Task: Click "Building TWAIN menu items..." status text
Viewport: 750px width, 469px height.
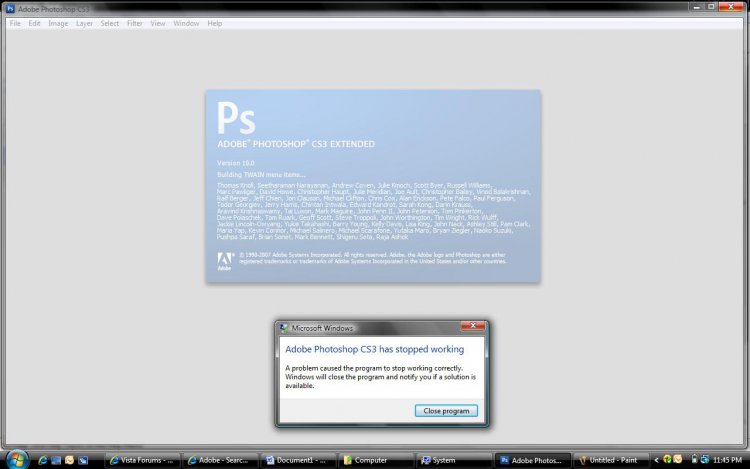Action: 261,175
